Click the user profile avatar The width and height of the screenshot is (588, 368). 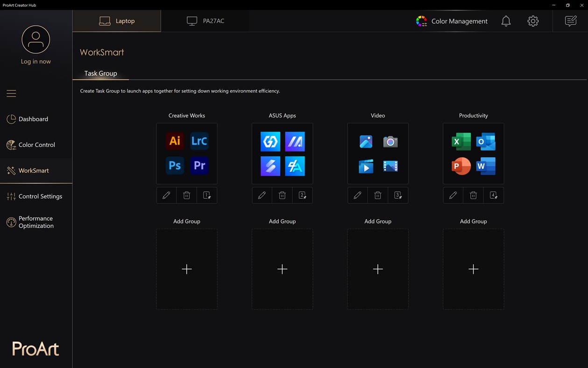click(x=35, y=40)
